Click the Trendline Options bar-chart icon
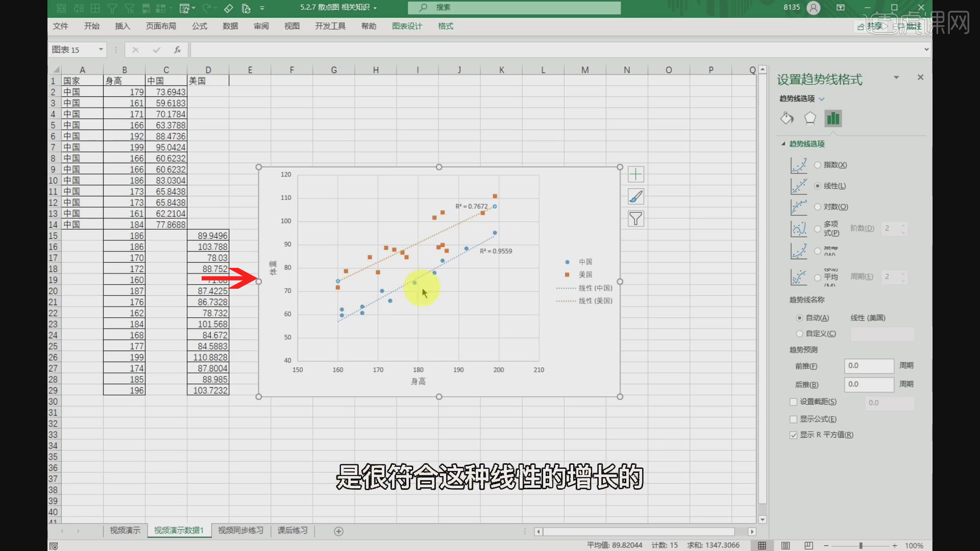The width and height of the screenshot is (980, 551). pos(833,118)
